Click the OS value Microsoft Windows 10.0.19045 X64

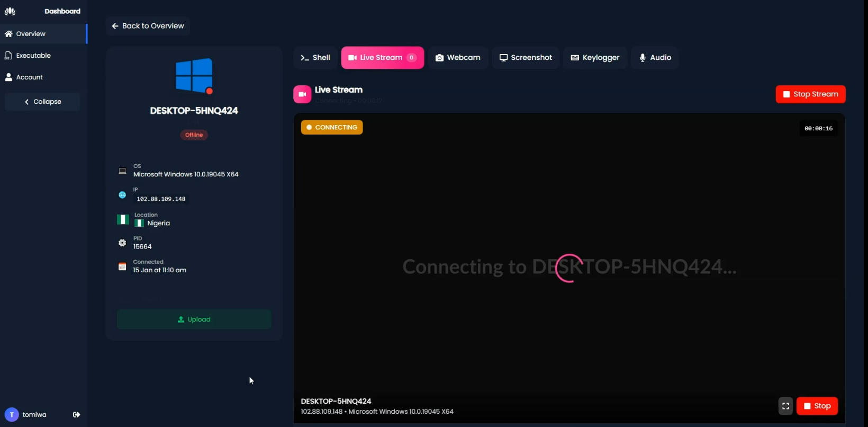tap(186, 174)
